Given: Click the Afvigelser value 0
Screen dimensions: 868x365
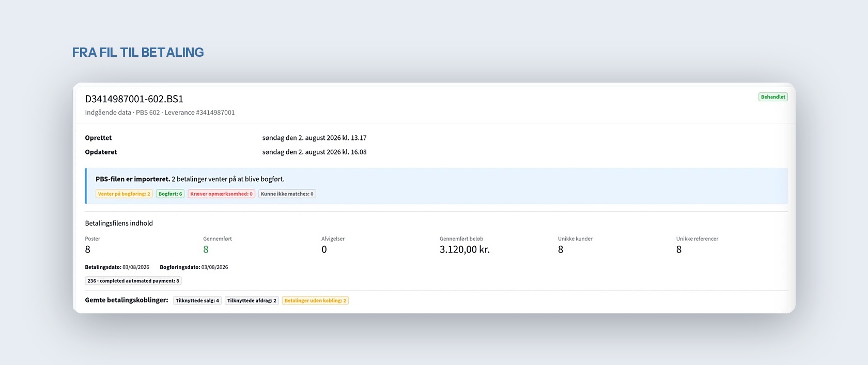Looking at the screenshot, I should tap(324, 250).
